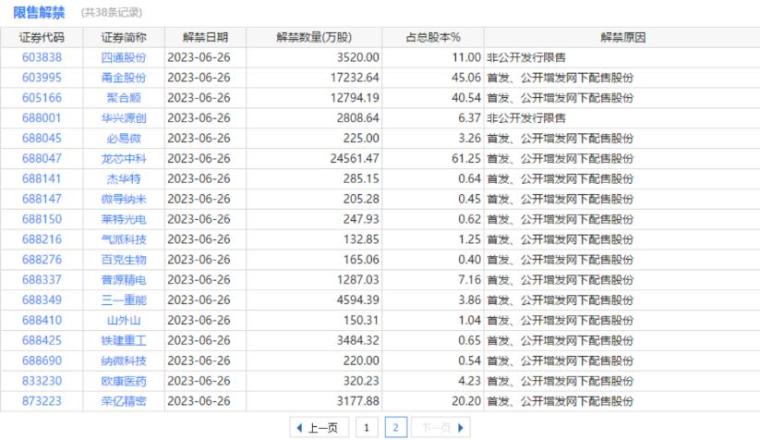Select stock name 南金股份
Screen dimensions: 760x440
point(124,78)
